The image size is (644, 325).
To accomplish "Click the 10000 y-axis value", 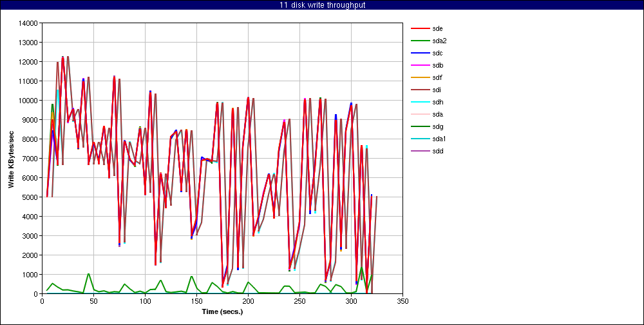I will tap(29, 101).
